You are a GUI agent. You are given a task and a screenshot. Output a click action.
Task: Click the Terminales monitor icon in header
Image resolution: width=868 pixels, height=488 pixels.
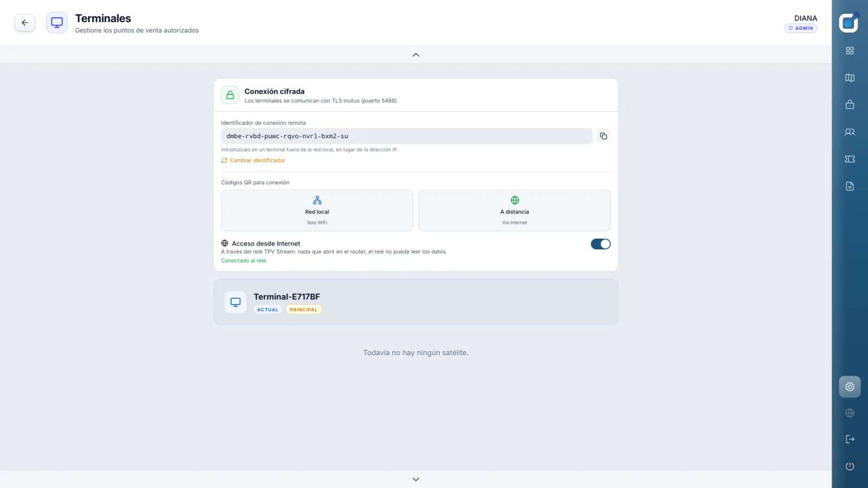click(x=57, y=23)
